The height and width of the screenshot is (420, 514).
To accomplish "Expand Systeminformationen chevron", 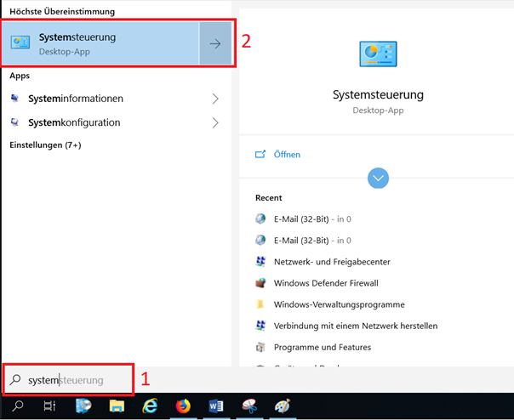I will click(215, 99).
